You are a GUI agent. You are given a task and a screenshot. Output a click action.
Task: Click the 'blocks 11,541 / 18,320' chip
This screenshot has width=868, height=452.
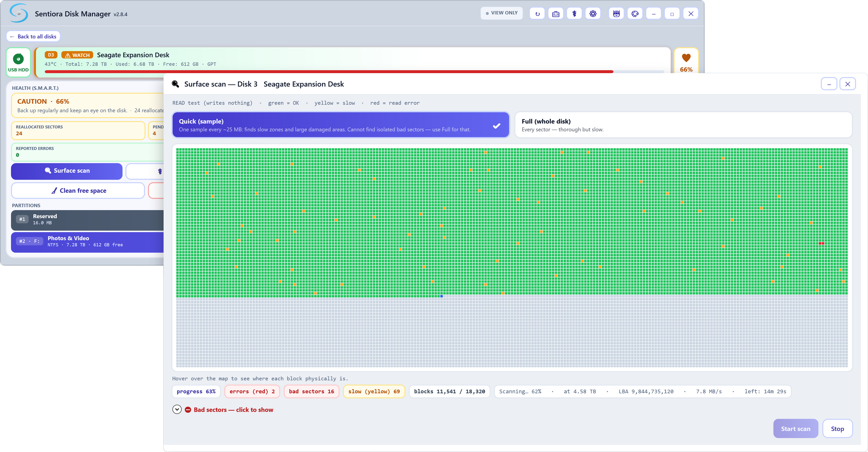449,391
